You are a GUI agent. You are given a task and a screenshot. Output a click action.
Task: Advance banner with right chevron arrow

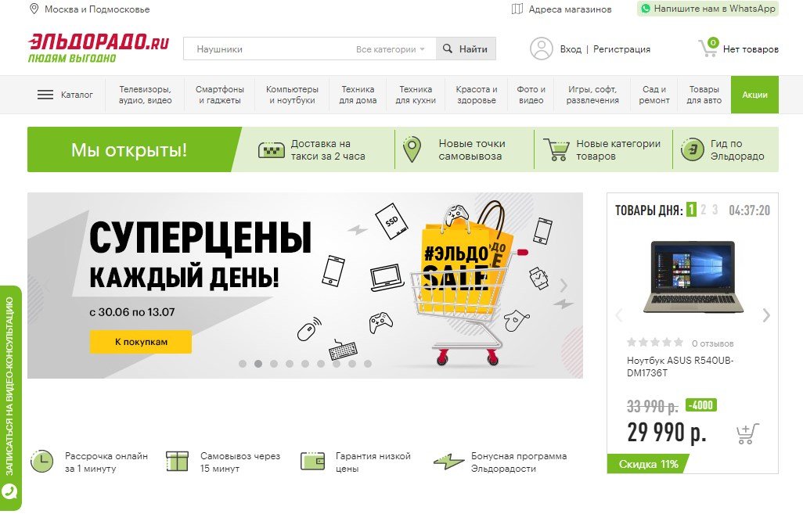(x=564, y=286)
